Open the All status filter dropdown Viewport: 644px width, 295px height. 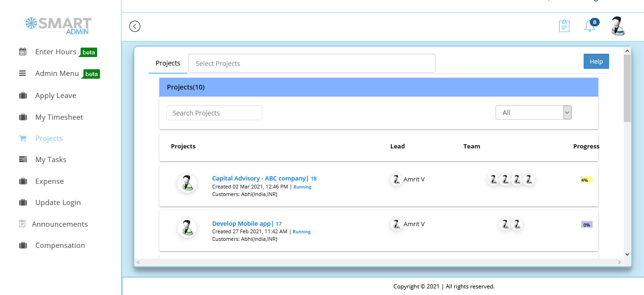point(533,113)
